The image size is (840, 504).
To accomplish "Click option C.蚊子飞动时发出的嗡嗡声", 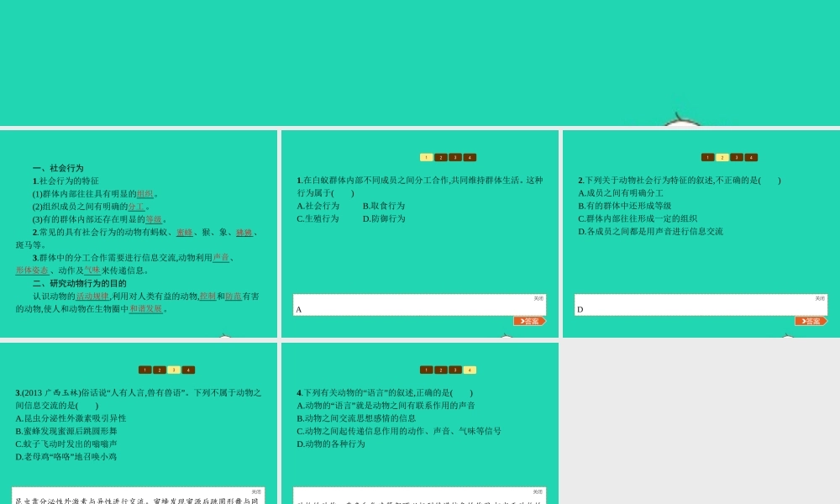I will point(66,444).
